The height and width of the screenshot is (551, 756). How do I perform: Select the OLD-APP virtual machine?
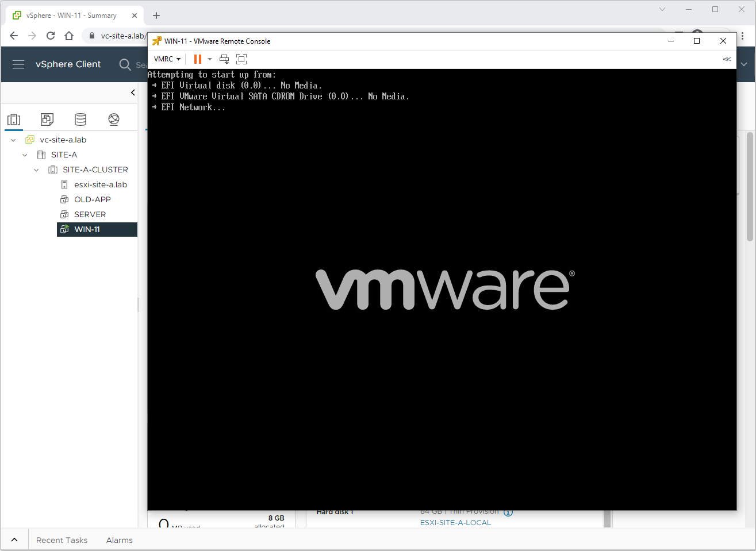click(x=93, y=199)
